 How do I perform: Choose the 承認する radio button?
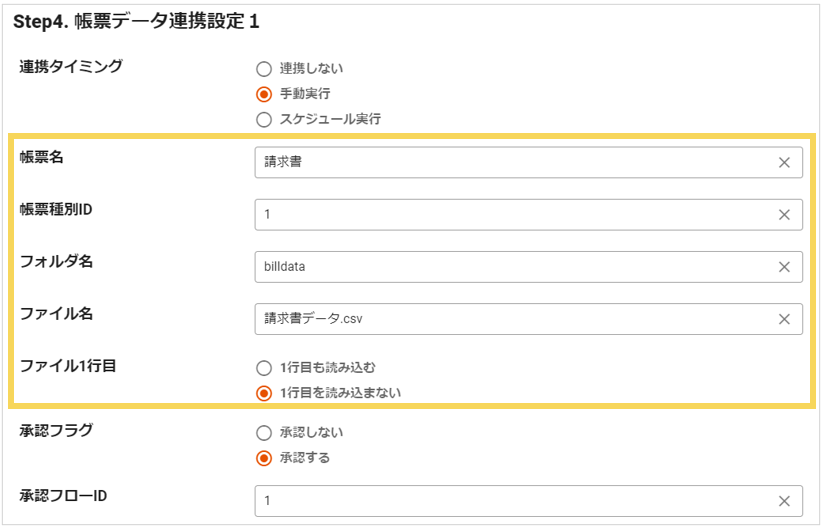point(264,459)
